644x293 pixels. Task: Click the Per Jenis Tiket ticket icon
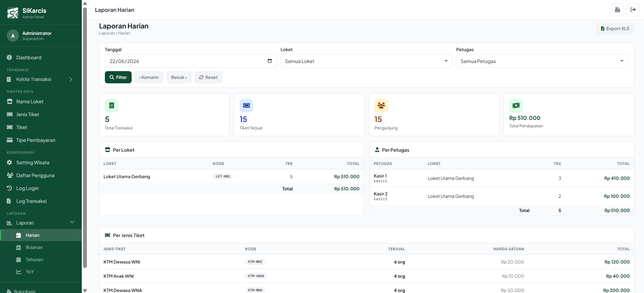click(108, 235)
